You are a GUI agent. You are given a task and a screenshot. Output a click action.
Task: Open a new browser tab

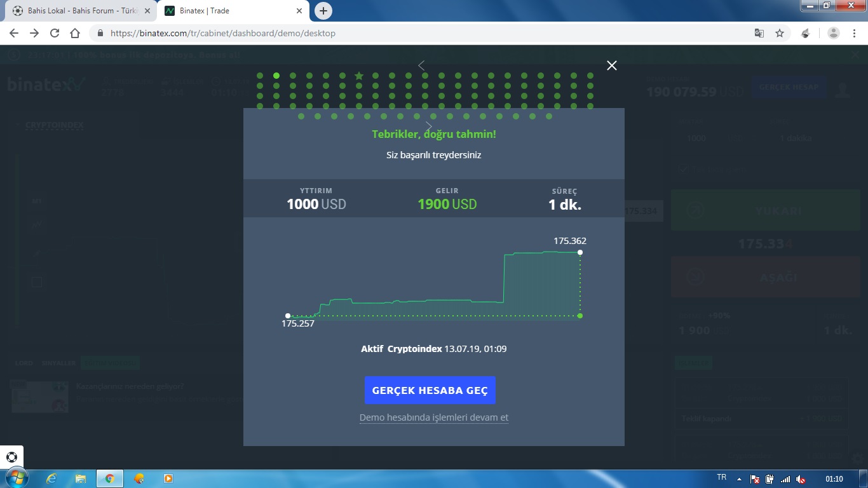click(x=323, y=11)
